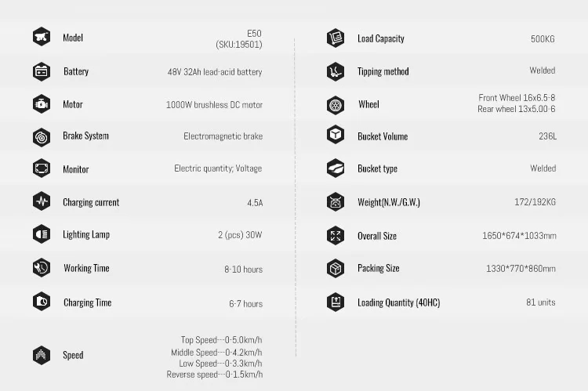The height and width of the screenshot is (391, 588).
Task: Select the Charging Time icon
Action: click(x=42, y=302)
